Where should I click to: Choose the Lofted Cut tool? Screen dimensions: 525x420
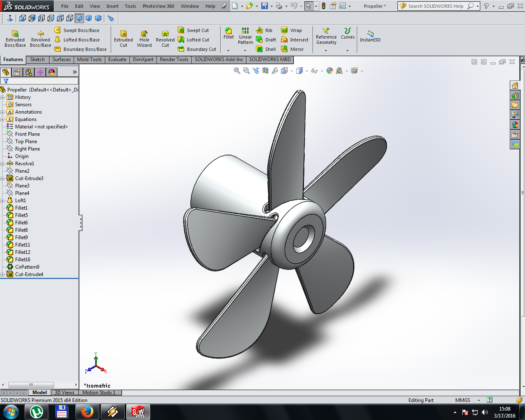point(194,40)
